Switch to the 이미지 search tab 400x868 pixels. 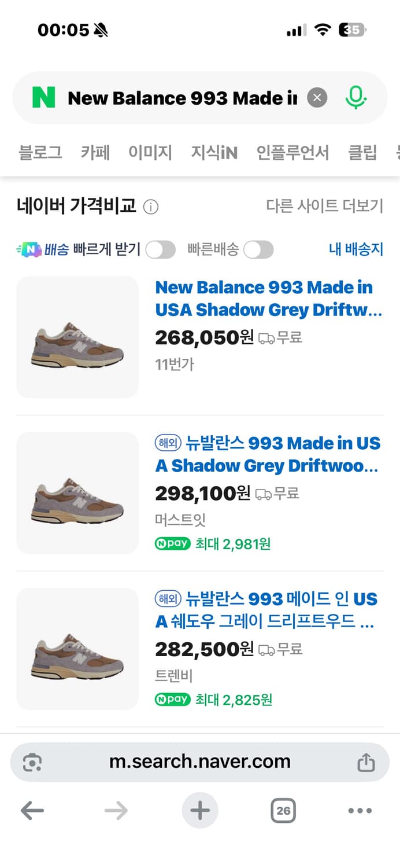pos(150,152)
